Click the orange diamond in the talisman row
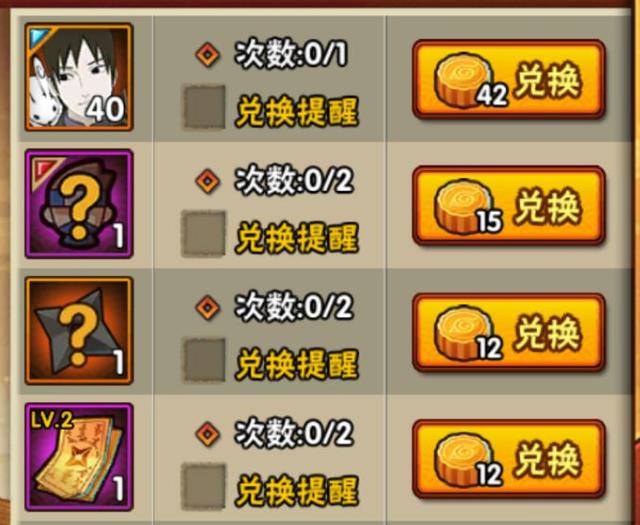This screenshot has width=640, height=525. [207, 434]
